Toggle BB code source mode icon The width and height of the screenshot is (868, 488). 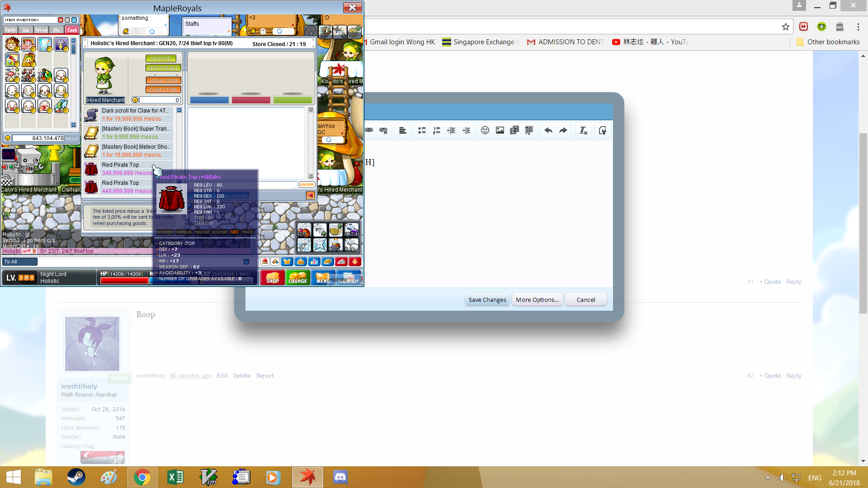(x=602, y=131)
